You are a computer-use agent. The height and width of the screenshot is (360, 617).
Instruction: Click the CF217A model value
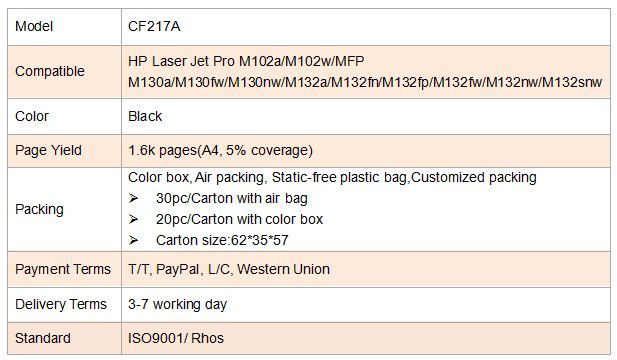click(154, 26)
